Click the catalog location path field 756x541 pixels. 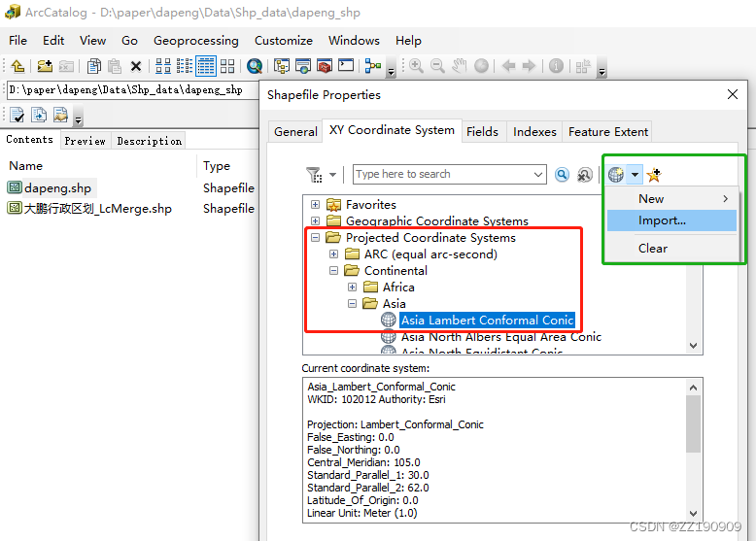[x=132, y=90]
